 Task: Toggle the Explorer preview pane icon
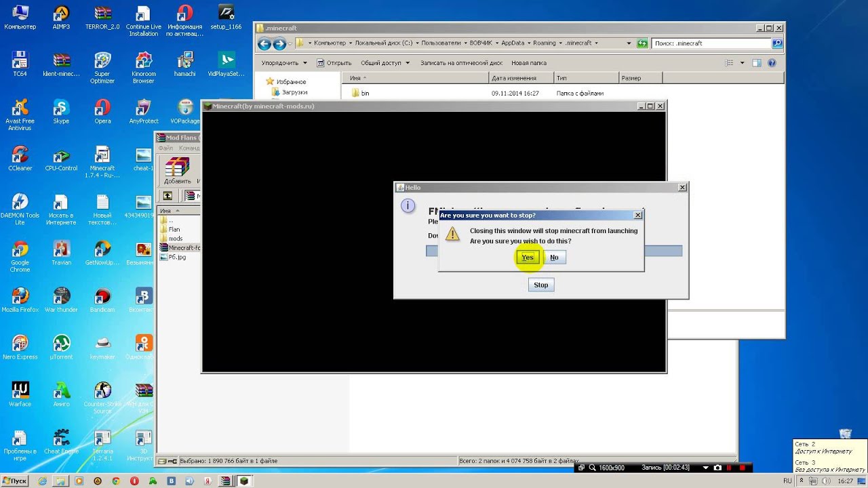click(757, 63)
